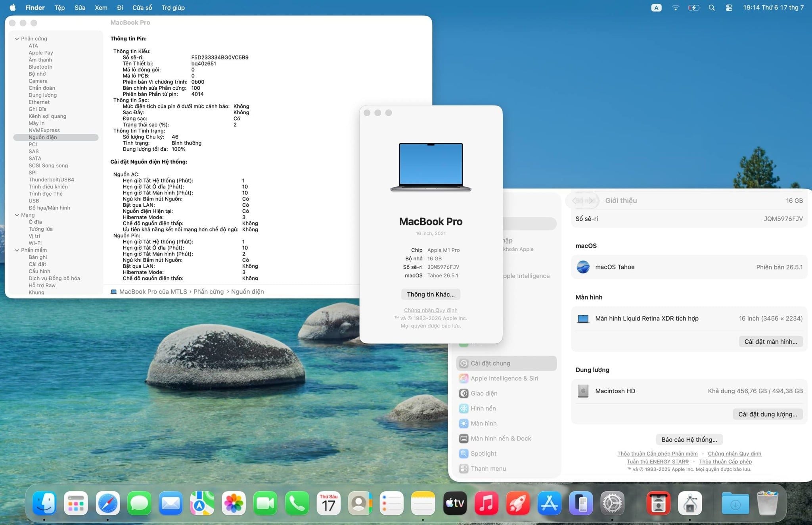812x525 pixels.
Task: Open Photos from the Dock
Action: pyautogui.click(x=234, y=503)
